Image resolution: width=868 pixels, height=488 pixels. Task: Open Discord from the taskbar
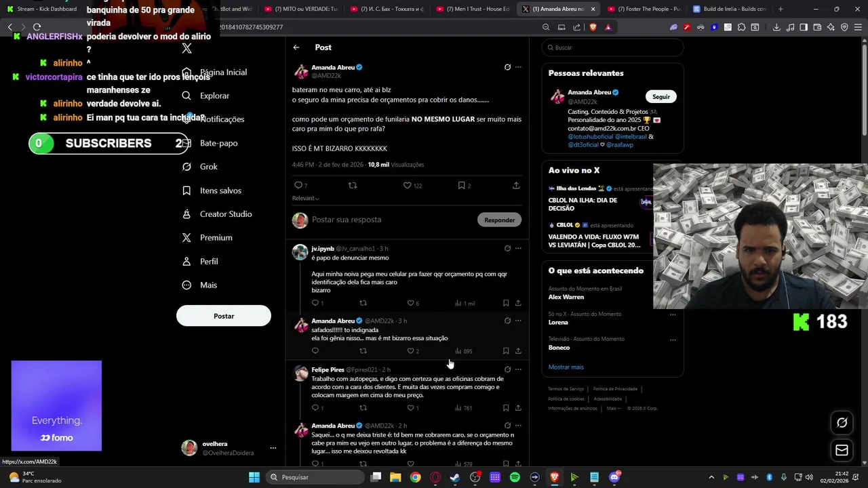click(614, 477)
